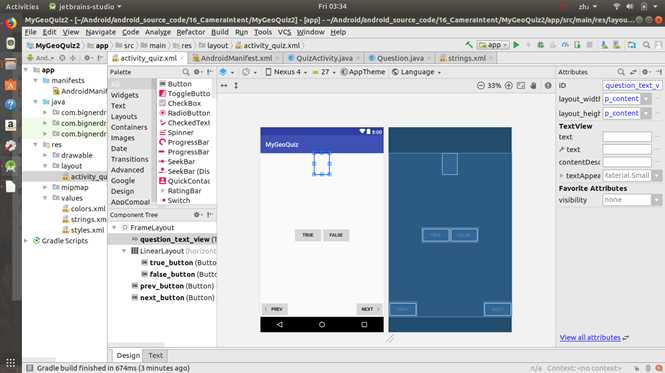Open colors.xml in project tree

tap(84, 208)
